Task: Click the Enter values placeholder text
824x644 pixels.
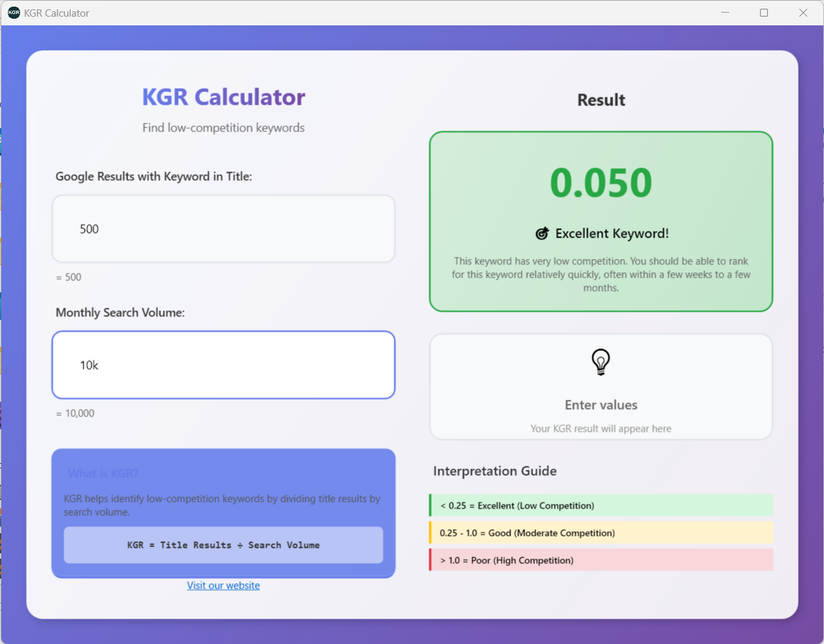Action: [601, 405]
